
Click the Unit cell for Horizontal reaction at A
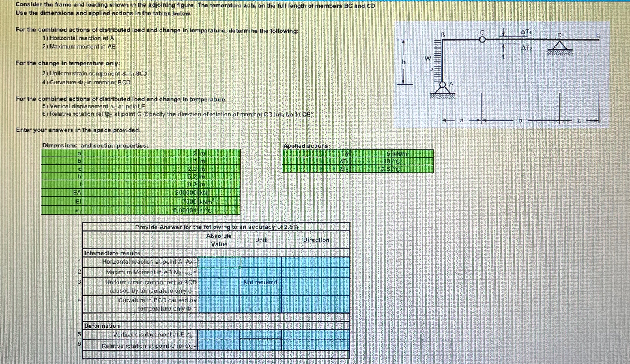pyautogui.click(x=260, y=262)
